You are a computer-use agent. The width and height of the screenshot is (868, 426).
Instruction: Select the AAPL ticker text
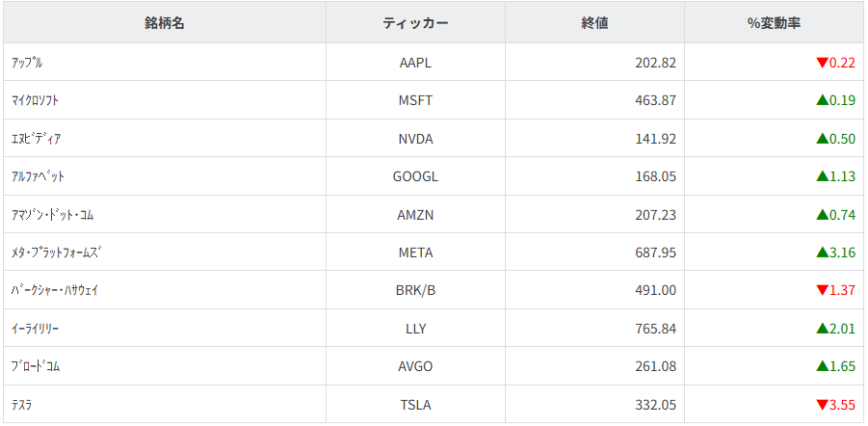(x=415, y=63)
